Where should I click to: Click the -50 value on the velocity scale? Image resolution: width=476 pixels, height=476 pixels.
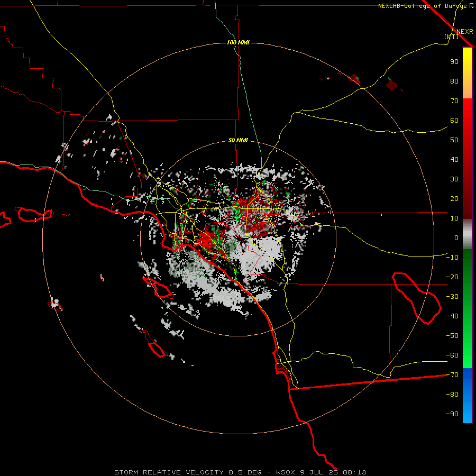[x=452, y=336]
